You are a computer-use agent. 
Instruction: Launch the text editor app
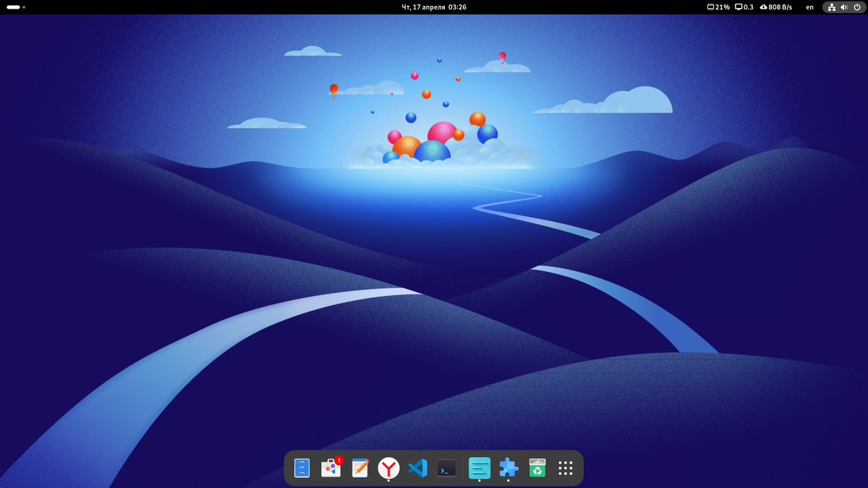359,468
